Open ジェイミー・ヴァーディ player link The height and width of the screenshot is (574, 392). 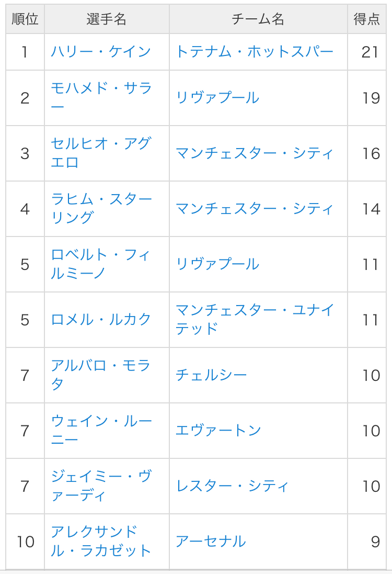[101, 477]
